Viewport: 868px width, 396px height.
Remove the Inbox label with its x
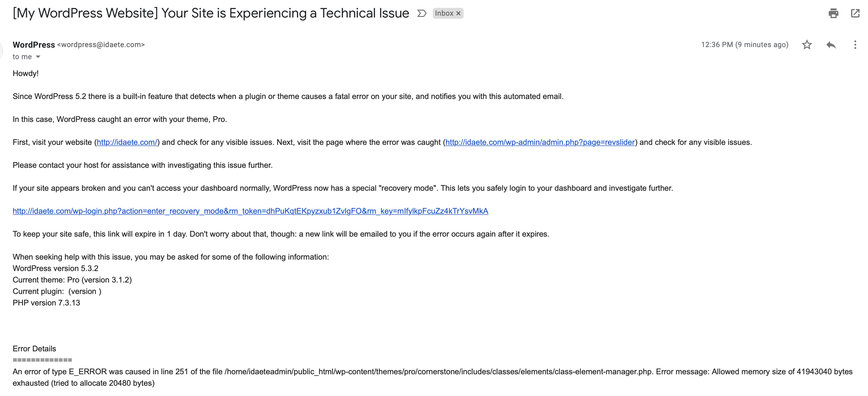click(x=458, y=14)
